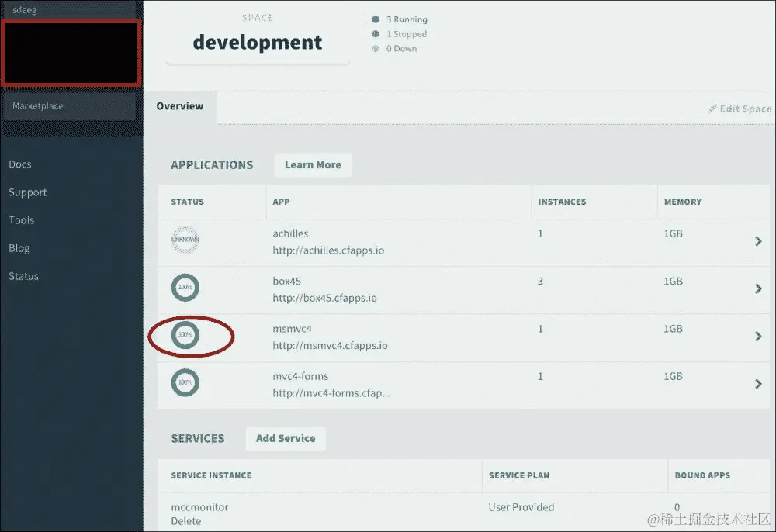This screenshot has height=532, width=776.
Task: Expand the mvc4-forms app row chevron
Action: [x=758, y=384]
